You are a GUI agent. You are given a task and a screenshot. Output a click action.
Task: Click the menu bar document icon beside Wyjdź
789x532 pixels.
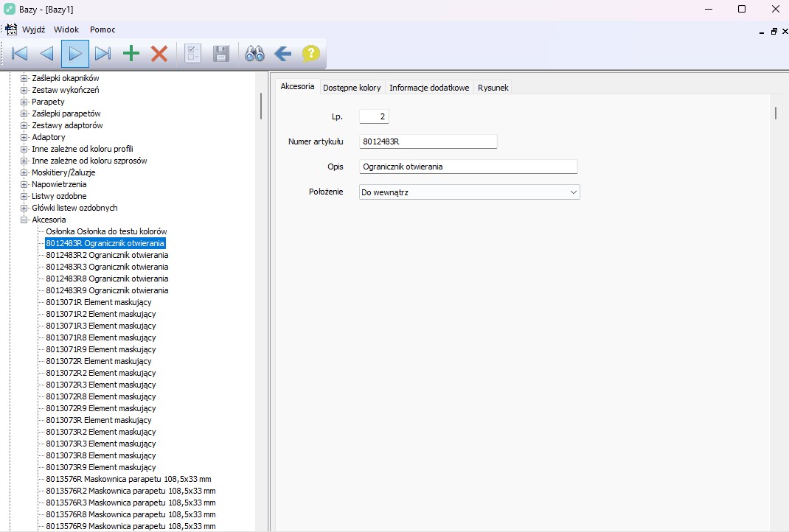pyautogui.click(x=10, y=29)
